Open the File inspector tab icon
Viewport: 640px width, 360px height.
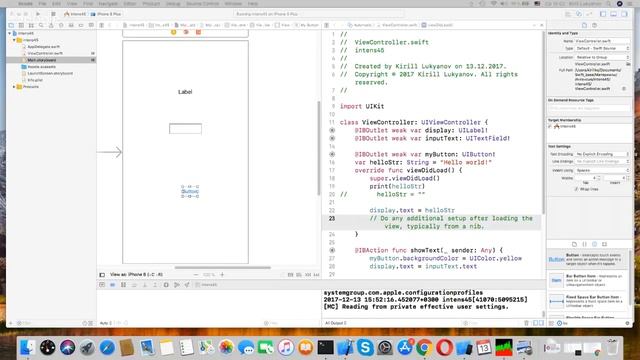[584, 25]
